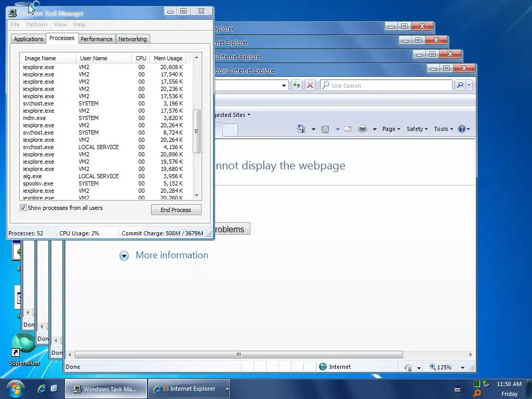Click the zoom magnifier icon showing 125%
The image size is (532, 399).
point(433,367)
